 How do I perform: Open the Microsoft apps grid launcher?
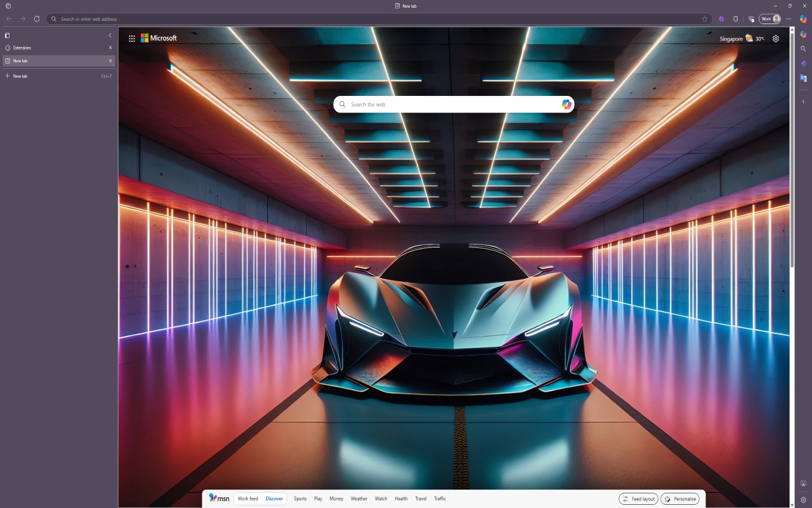pos(132,38)
